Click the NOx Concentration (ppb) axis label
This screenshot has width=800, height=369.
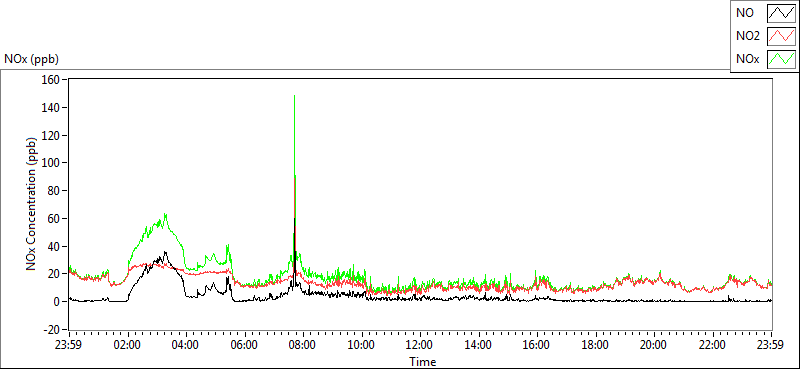(32, 203)
